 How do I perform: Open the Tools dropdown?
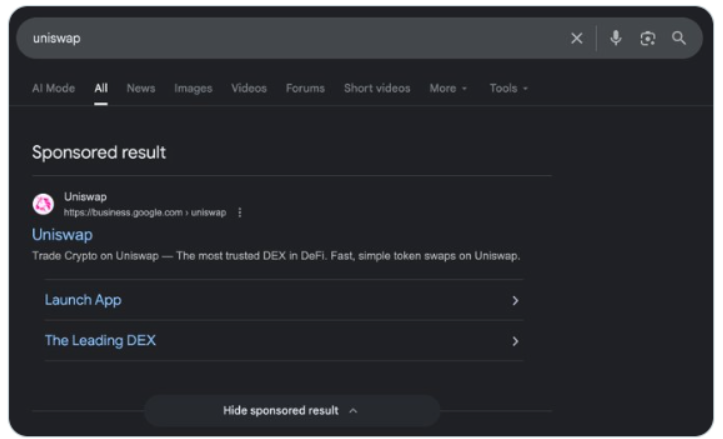click(509, 88)
